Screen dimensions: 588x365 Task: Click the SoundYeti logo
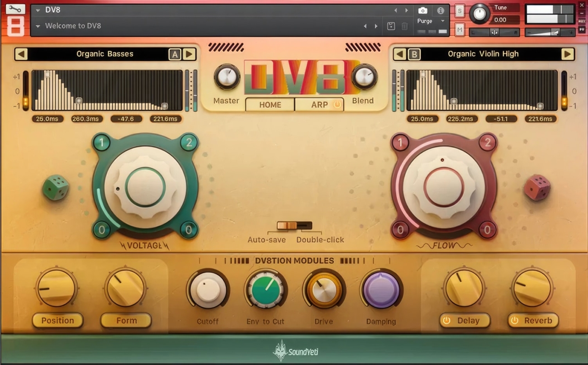coord(295,351)
